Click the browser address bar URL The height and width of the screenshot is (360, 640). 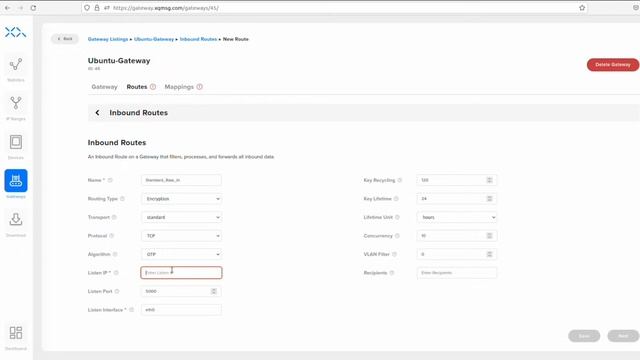166,8
